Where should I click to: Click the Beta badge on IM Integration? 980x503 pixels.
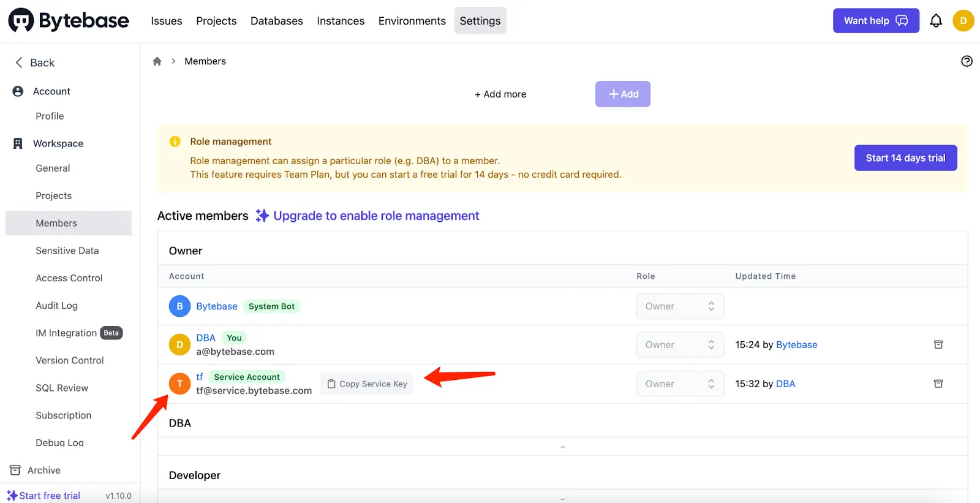(x=111, y=333)
